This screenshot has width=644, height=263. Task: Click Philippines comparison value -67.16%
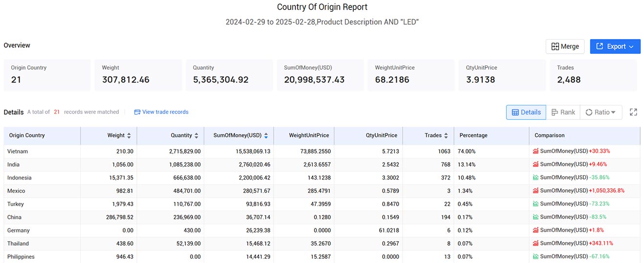tap(599, 257)
